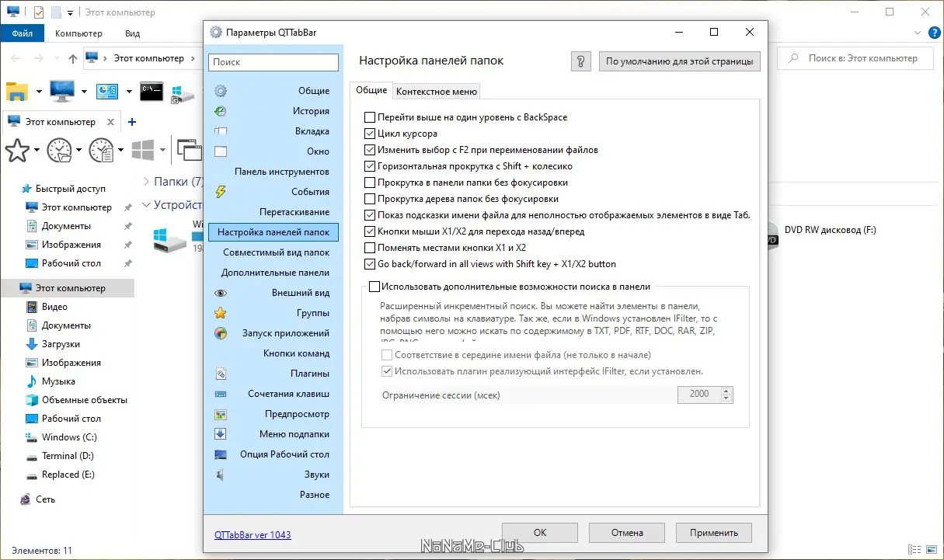The image size is (944, 560).
Task: Open Сочетания клавиш keyboard icon
Action: coord(221,394)
